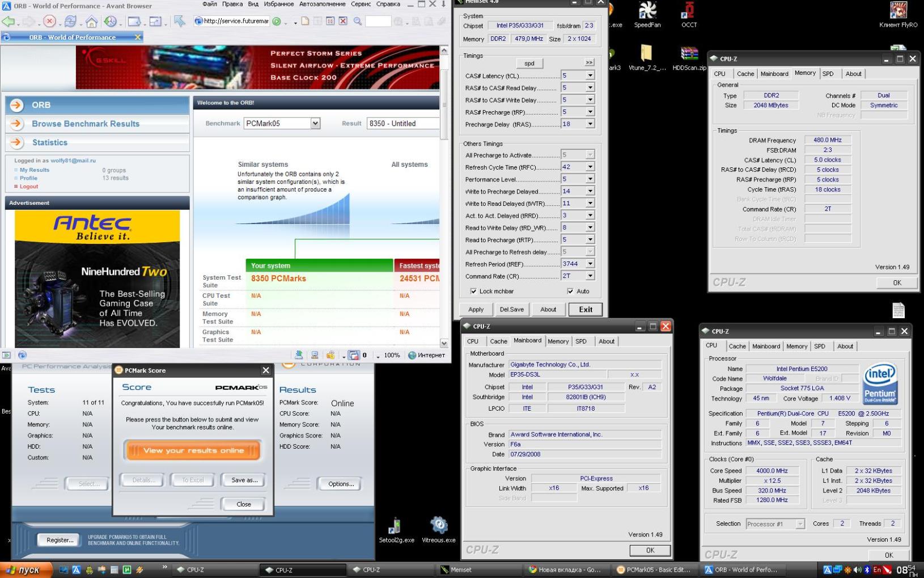This screenshot has height=578, width=924.
Task: Click the spd button in Memset Timings
Action: click(x=529, y=64)
